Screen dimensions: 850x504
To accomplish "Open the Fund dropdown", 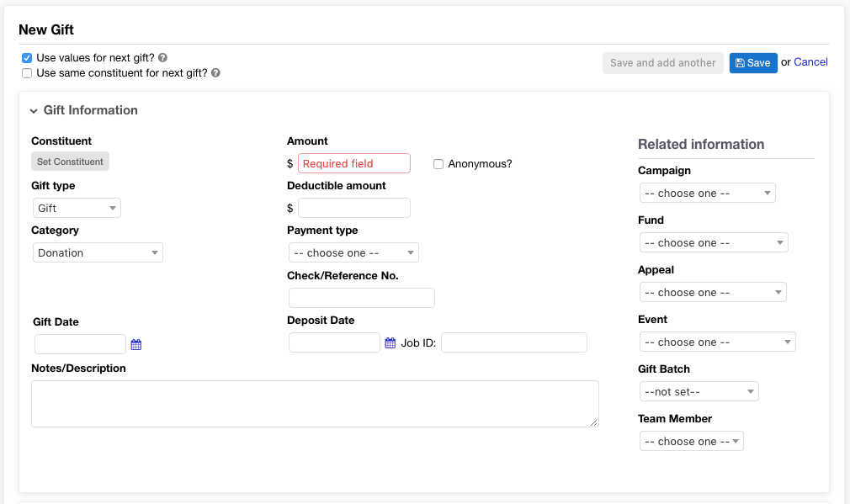I will 713,242.
